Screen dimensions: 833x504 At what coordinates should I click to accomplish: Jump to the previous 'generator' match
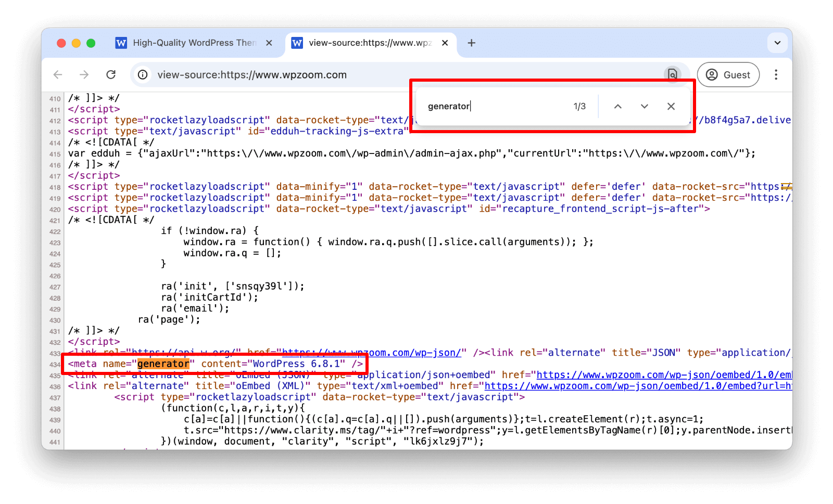point(618,106)
